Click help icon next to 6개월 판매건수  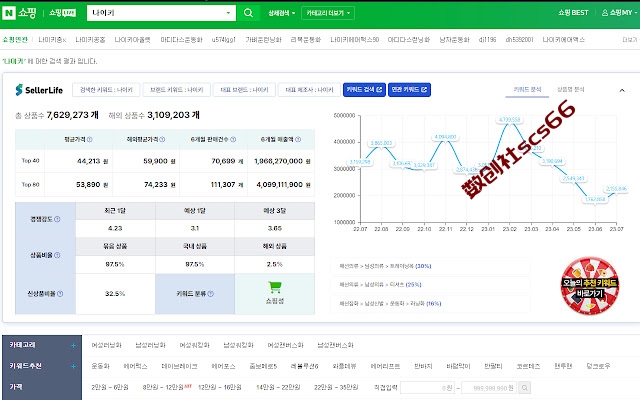click(233, 140)
